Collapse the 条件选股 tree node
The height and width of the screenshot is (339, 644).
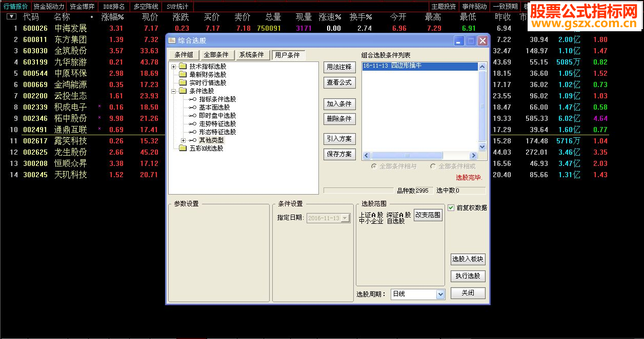pos(174,91)
